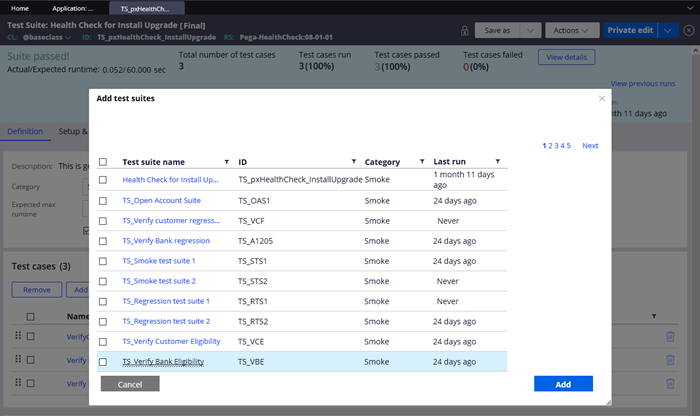
Task: Close the Add test suites dialog
Action: (x=601, y=98)
